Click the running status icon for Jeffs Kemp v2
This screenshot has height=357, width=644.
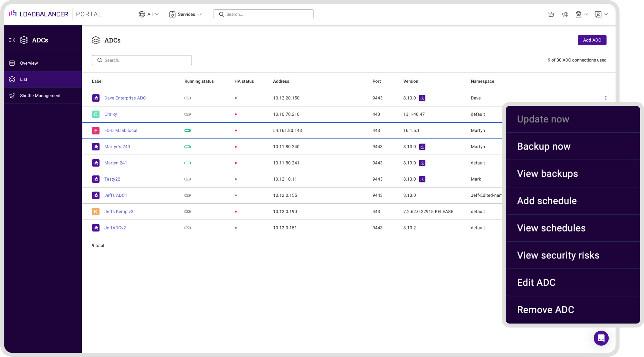coord(187,211)
